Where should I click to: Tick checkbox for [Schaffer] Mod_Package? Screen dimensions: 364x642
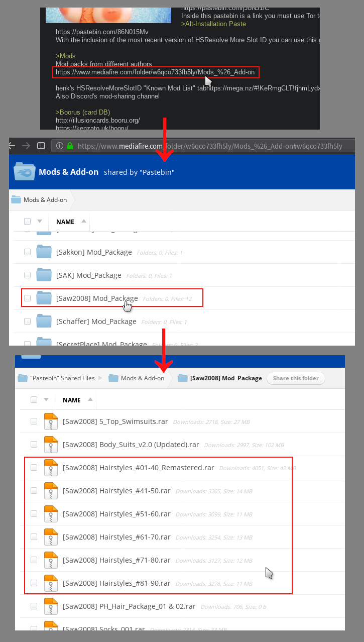point(28,322)
